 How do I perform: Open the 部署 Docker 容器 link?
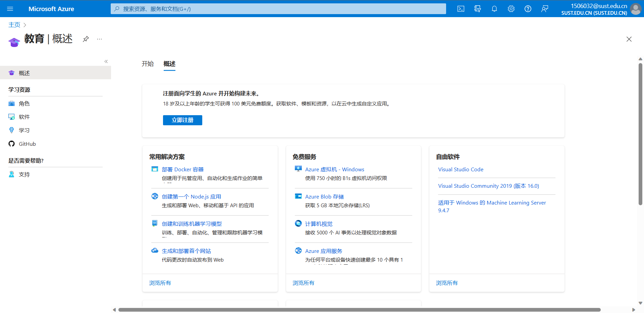(182, 170)
